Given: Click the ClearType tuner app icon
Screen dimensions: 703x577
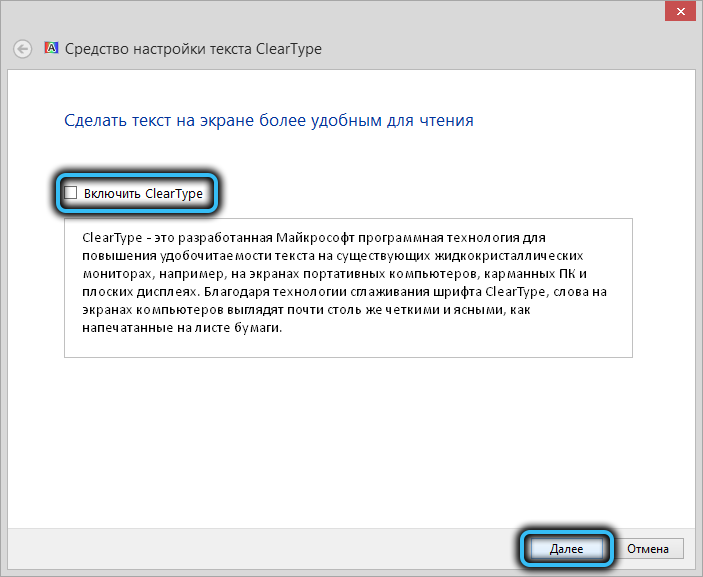Looking at the screenshot, I should point(51,48).
